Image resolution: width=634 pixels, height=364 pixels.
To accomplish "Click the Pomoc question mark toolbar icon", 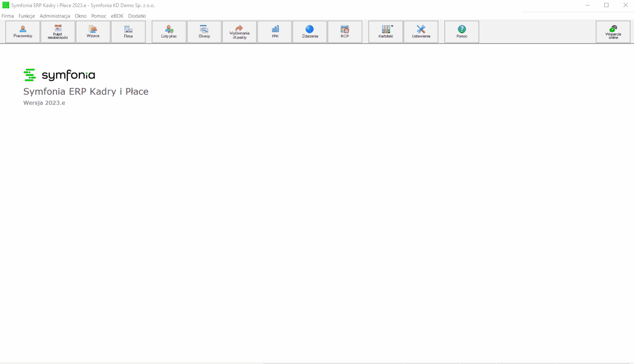I will [x=462, y=32].
